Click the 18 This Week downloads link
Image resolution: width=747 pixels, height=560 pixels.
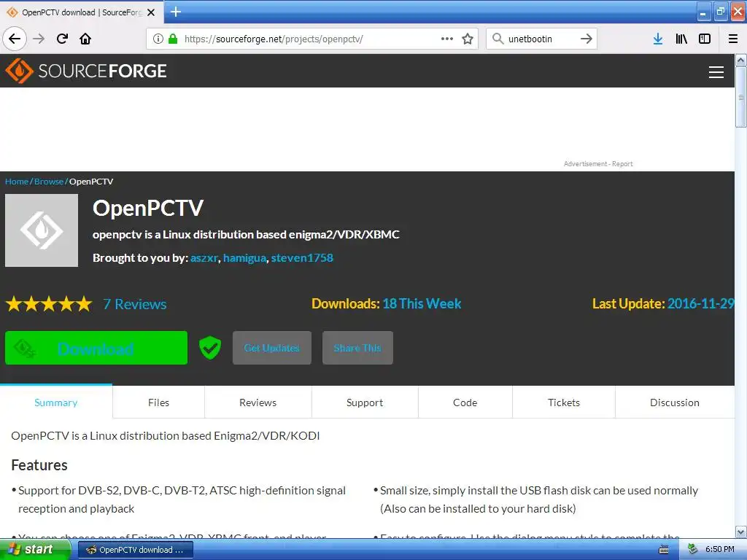(x=422, y=304)
